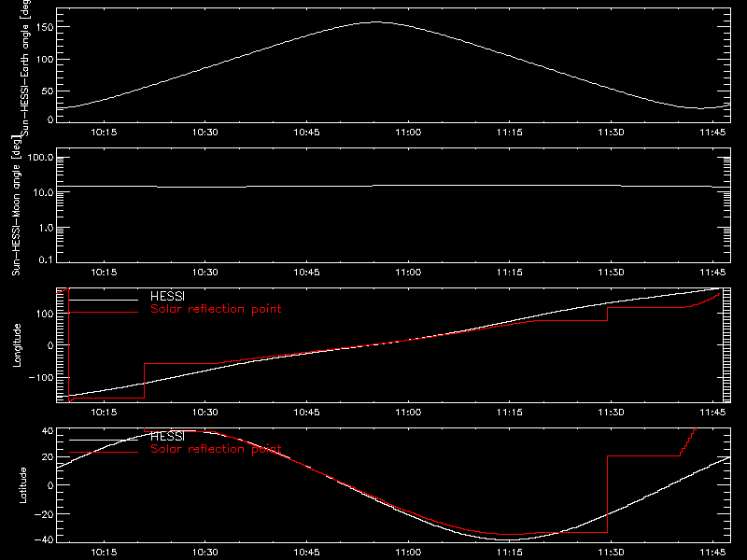Click red legend line sample in Longitude plot

(104, 313)
